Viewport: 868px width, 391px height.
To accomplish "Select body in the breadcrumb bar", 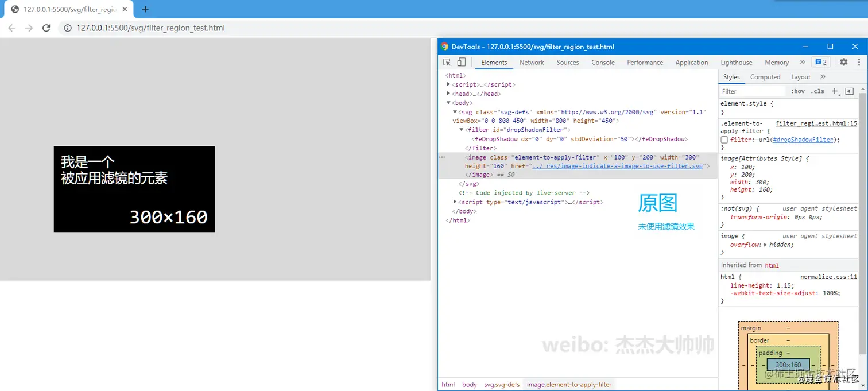I will tap(469, 385).
